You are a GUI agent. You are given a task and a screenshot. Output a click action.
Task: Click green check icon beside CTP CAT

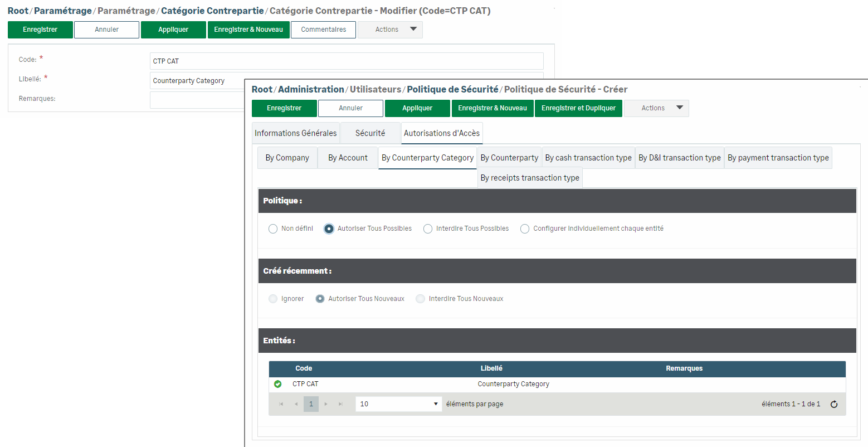click(x=278, y=384)
